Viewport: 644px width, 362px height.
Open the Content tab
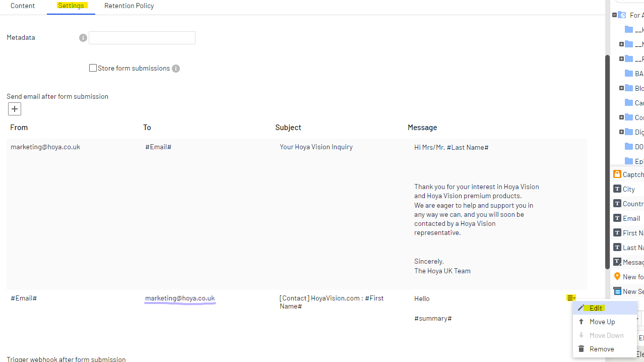point(23,6)
